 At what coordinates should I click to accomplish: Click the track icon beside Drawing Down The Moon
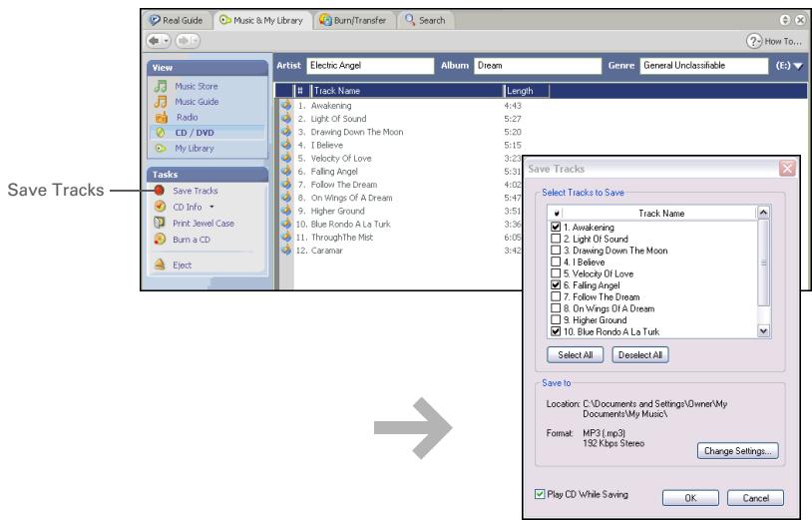pyautogui.click(x=286, y=132)
